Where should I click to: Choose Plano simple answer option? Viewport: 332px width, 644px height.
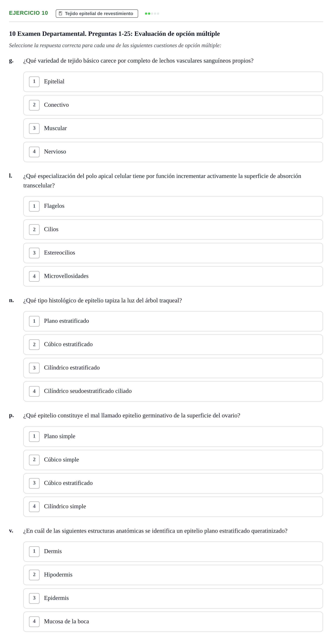click(173, 436)
